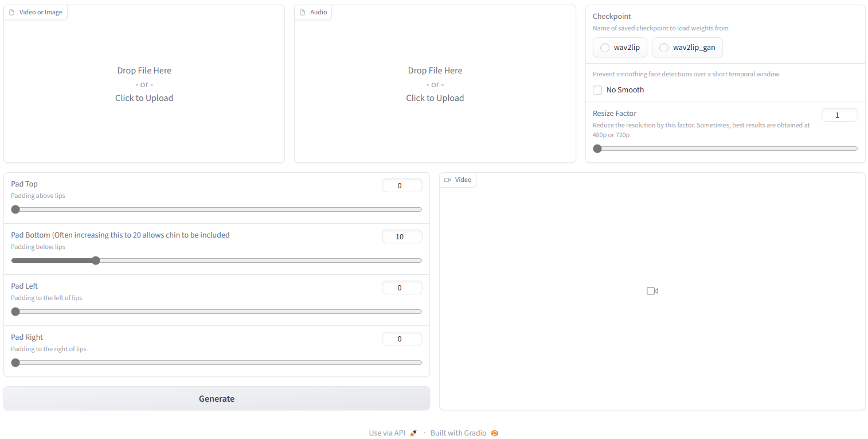The image size is (868, 439).
Task: Click the camera placeholder icon in the video output
Action: tap(652, 291)
